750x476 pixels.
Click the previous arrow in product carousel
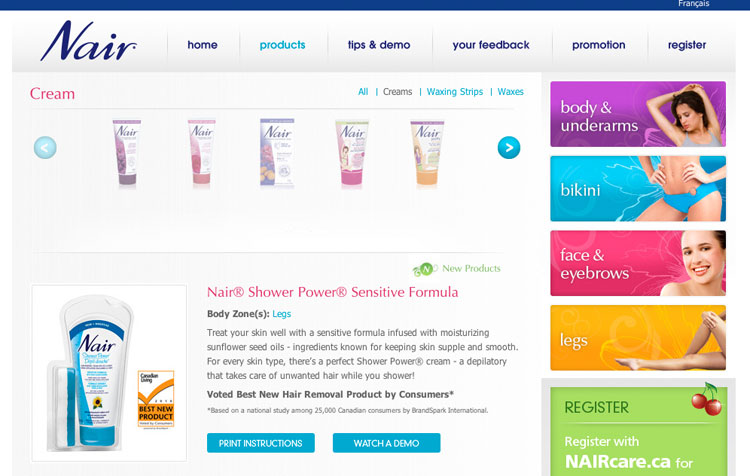click(x=45, y=148)
